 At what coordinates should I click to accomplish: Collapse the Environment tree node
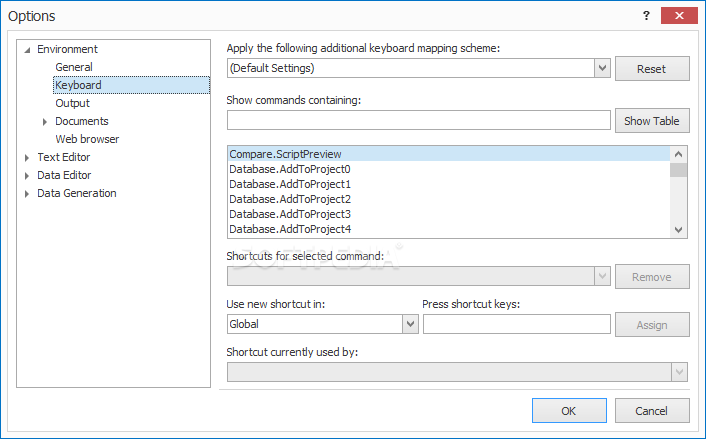pos(27,50)
